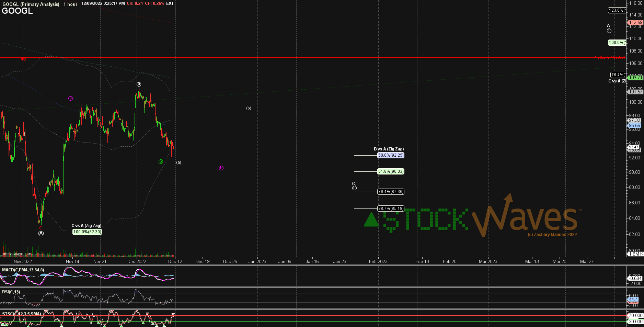Select the red 'c' wave label
This screenshot has width=644, height=327.
coord(41,228)
